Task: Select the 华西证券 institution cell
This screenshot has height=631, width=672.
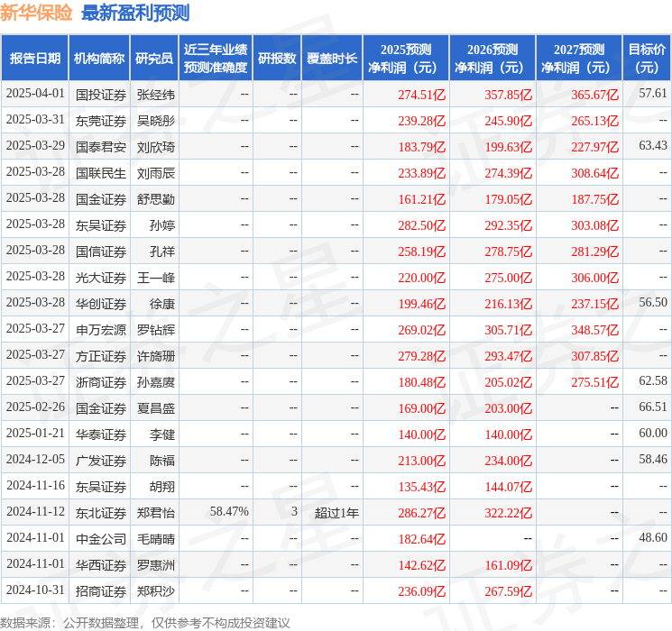Action: point(101,565)
